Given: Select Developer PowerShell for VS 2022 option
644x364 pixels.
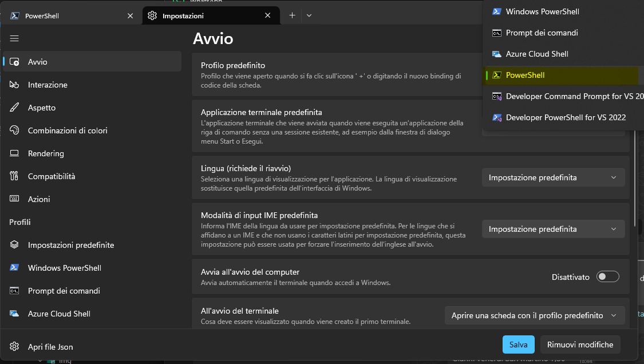Looking at the screenshot, I should (566, 117).
